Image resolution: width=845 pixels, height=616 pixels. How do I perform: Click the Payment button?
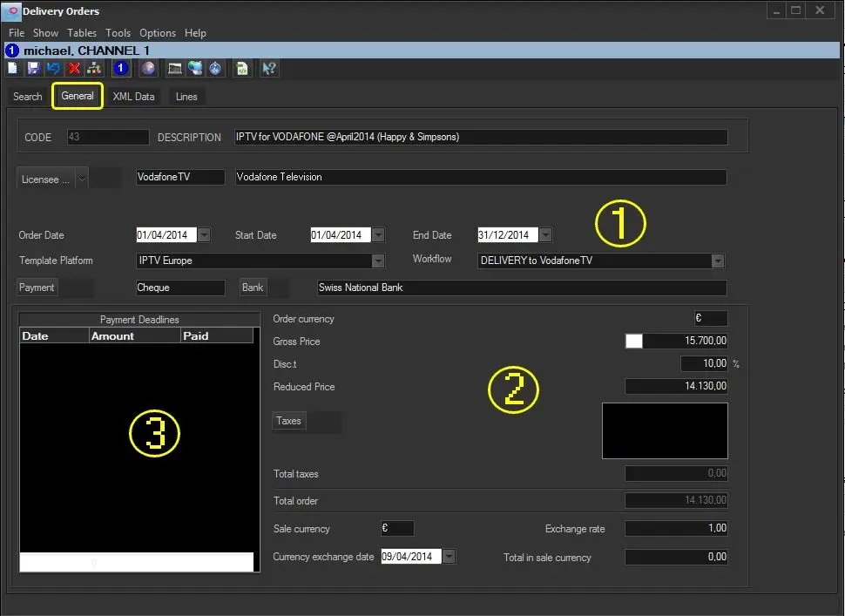point(37,288)
